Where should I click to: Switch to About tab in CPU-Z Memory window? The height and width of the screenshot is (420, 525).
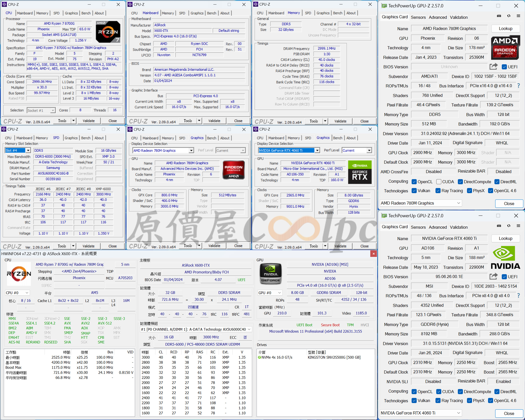pyautogui.click(x=351, y=13)
